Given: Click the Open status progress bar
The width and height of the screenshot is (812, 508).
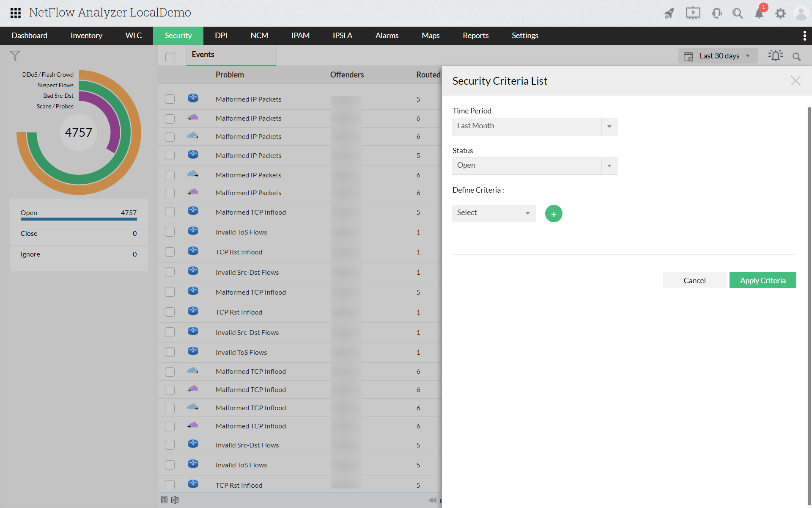Looking at the screenshot, I should tap(79, 219).
